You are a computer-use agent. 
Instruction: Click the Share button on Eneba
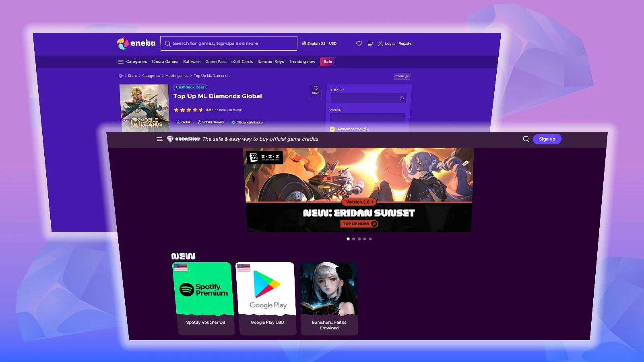pyautogui.click(x=402, y=76)
